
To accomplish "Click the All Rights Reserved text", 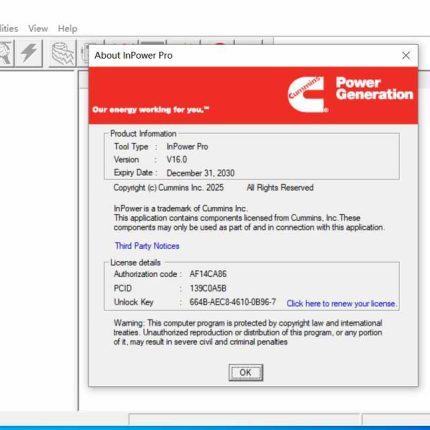I will (280, 188).
